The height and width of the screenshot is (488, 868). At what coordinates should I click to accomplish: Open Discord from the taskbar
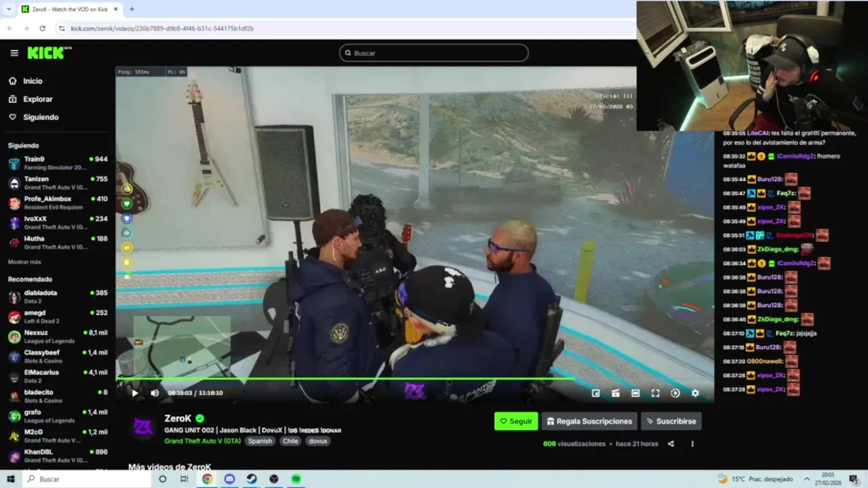pyautogui.click(x=229, y=479)
